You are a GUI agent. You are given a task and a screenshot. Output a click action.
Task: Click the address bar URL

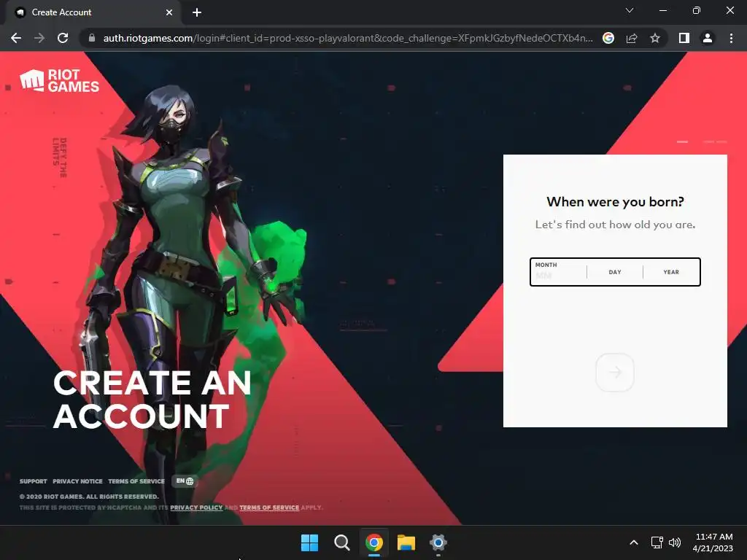[348, 38]
